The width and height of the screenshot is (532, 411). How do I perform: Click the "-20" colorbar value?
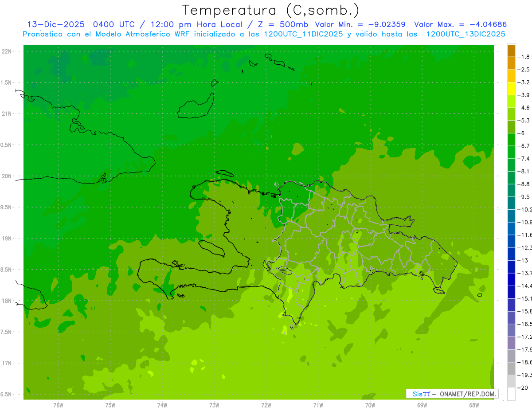pos(522,388)
